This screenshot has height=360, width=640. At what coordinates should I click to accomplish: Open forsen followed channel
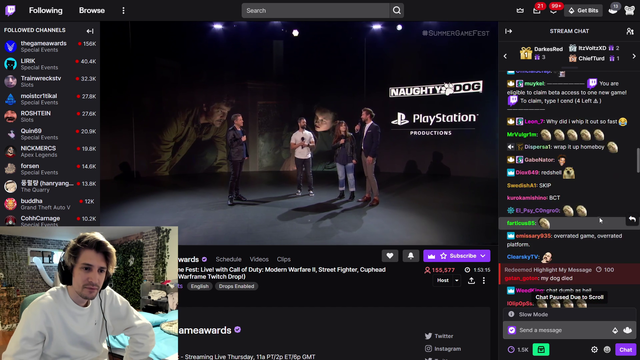click(x=50, y=169)
